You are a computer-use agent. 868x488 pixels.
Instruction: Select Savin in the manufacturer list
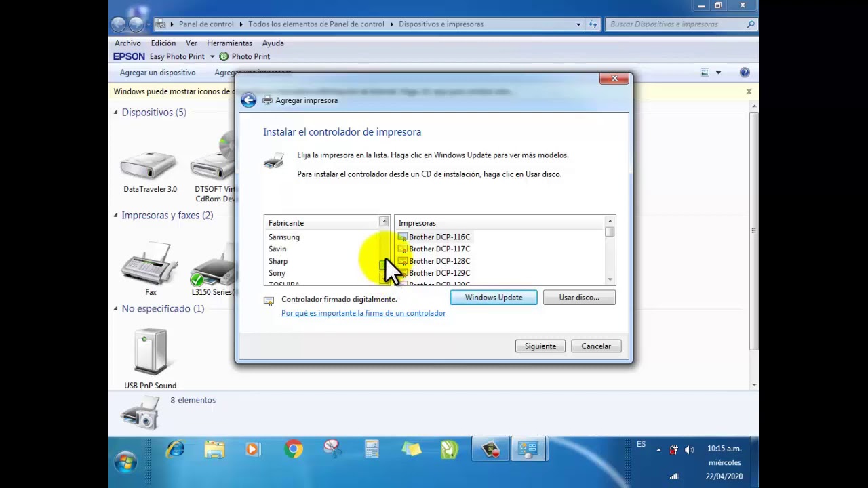(277, 249)
